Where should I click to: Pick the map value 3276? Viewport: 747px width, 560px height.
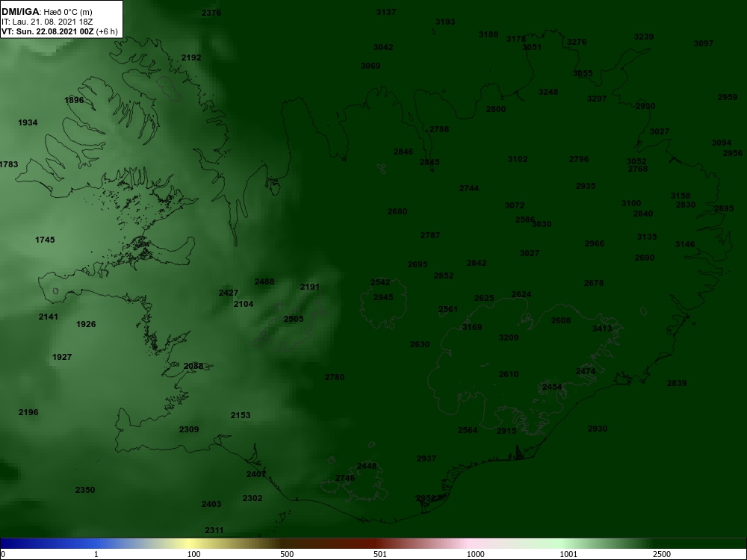[x=577, y=41]
